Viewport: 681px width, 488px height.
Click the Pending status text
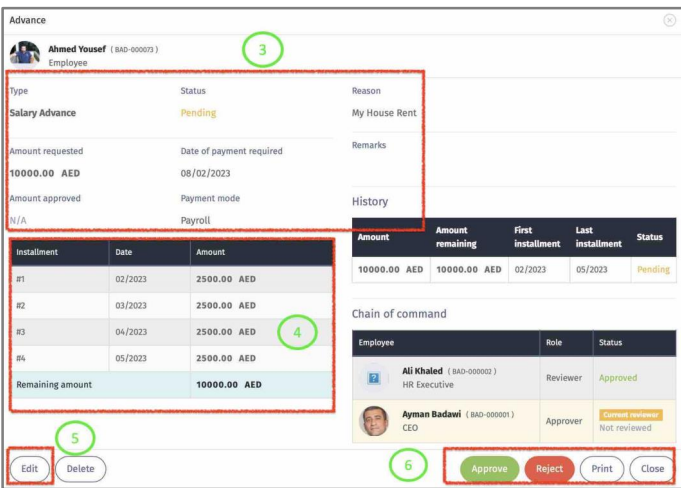click(x=197, y=113)
